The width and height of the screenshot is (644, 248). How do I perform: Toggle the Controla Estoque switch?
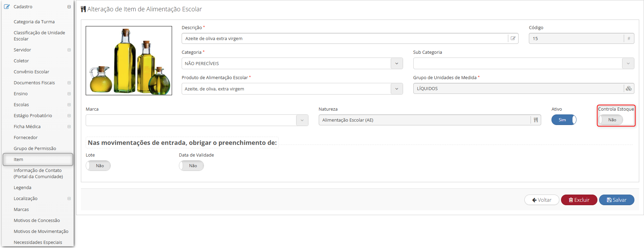click(610, 120)
